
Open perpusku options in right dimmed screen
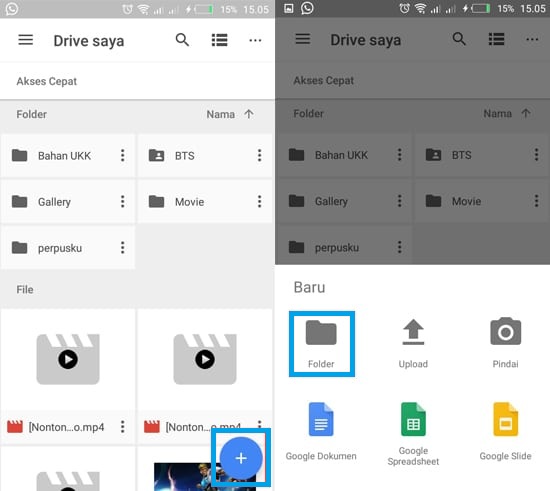pyautogui.click(x=400, y=247)
